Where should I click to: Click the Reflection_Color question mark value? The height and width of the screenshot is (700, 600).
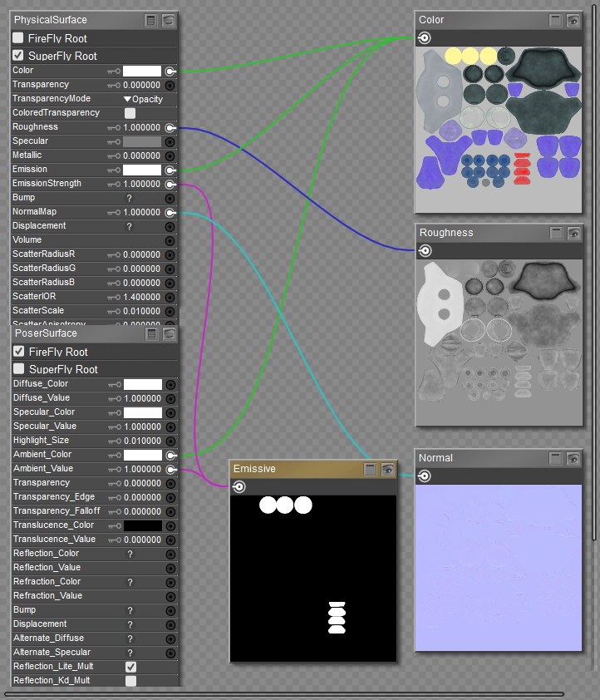coord(130,554)
